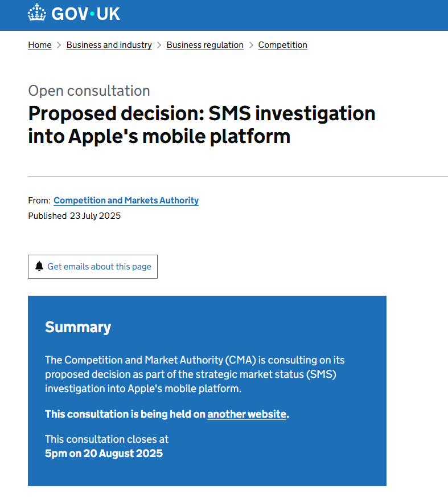Go to the Home breadcrumb
448x502 pixels.
coord(40,45)
